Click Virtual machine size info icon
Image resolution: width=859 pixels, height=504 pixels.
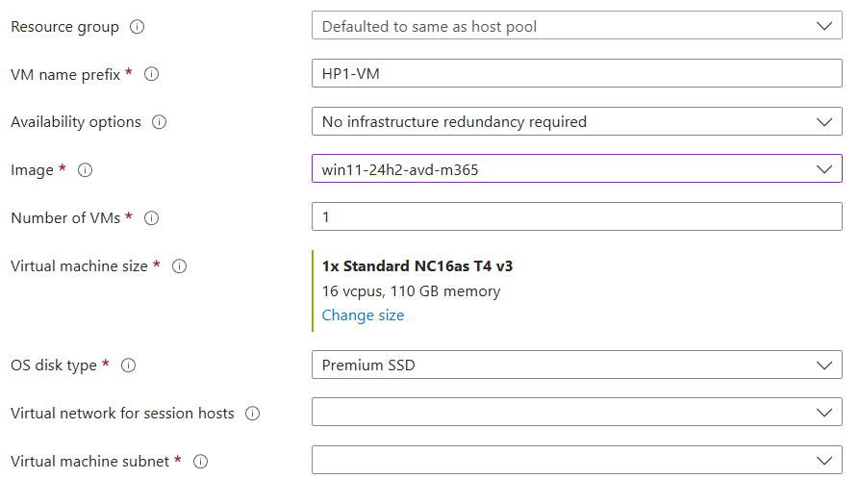(x=179, y=266)
